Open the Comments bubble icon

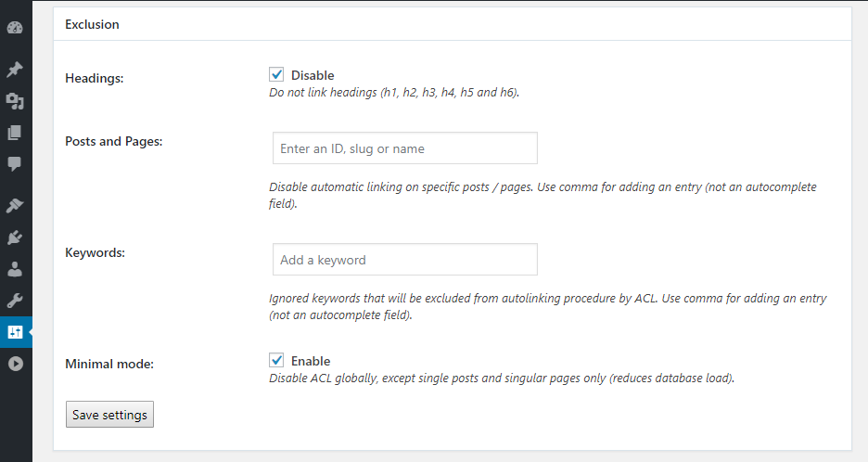click(15, 164)
